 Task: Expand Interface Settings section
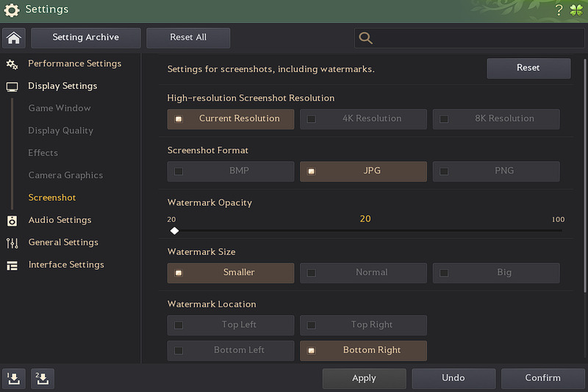coord(66,265)
